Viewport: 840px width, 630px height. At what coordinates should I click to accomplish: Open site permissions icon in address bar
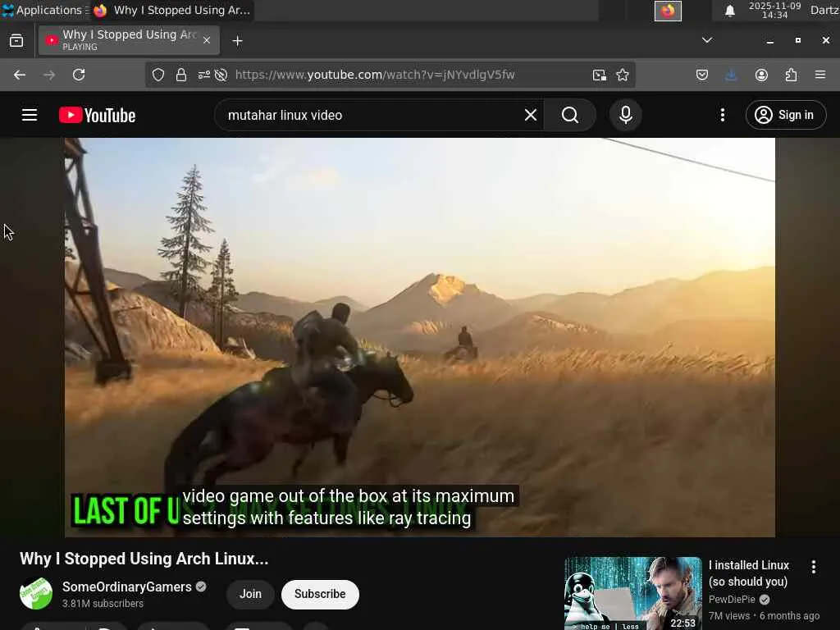[x=203, y=75]
